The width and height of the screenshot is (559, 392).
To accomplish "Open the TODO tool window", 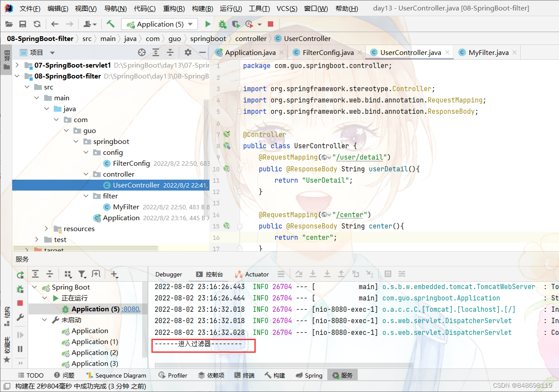I will 31,375.
